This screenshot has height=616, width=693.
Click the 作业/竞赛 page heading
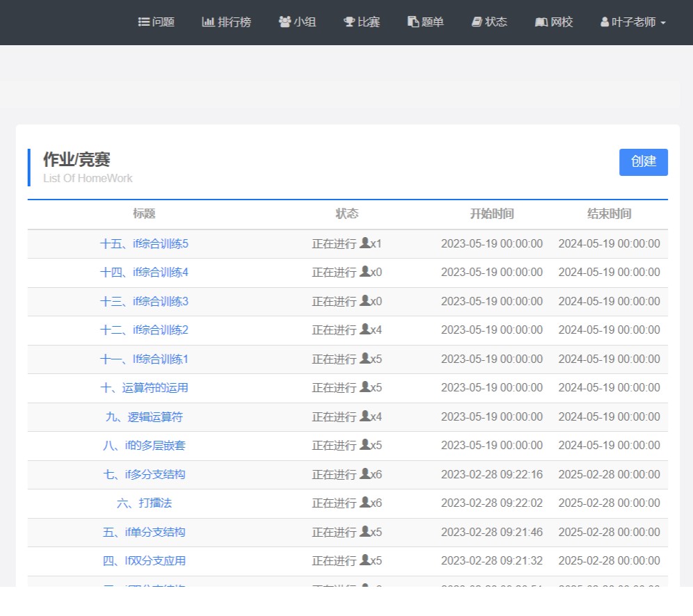tap(77, 160)
